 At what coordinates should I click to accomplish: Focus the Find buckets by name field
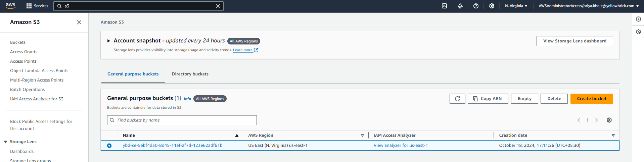tap(185, 120)
